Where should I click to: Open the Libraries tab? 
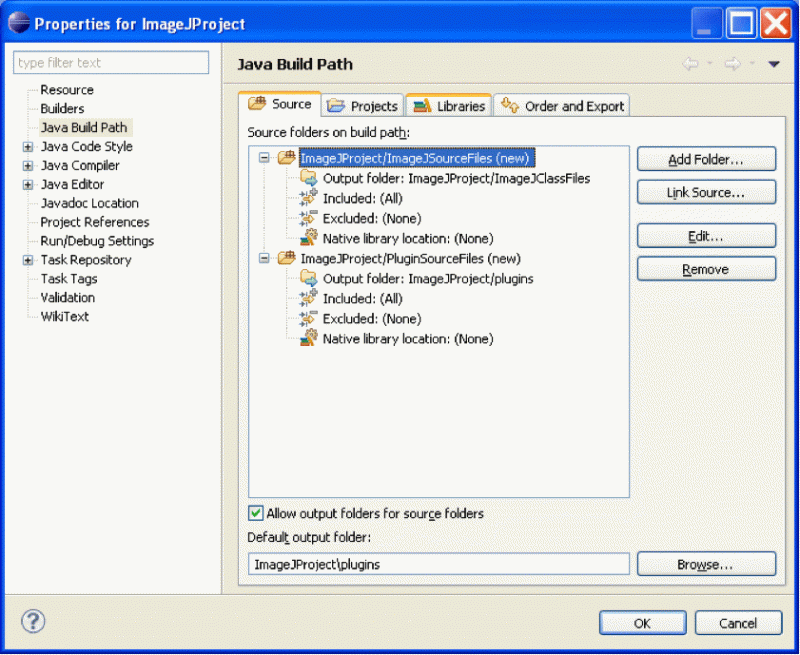[448, 106]
